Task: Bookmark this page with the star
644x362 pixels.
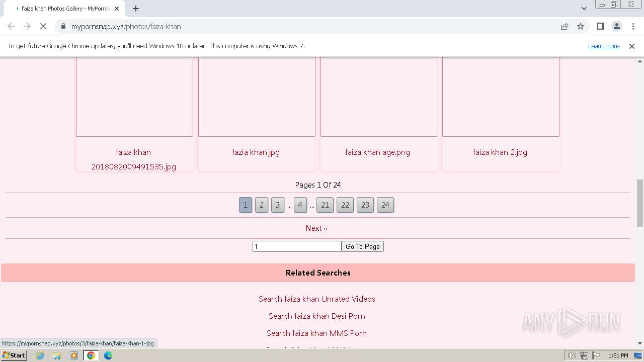Action: (x=581, y=27)
